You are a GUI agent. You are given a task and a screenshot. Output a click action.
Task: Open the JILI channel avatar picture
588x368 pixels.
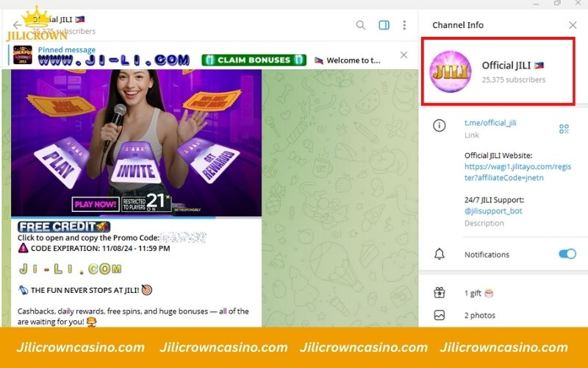point(450,71)
